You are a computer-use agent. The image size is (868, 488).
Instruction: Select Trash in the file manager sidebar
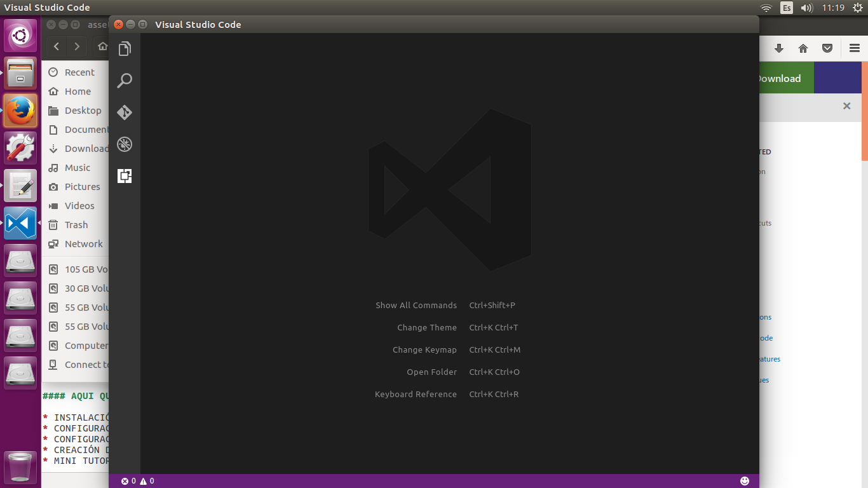(75, 225)
